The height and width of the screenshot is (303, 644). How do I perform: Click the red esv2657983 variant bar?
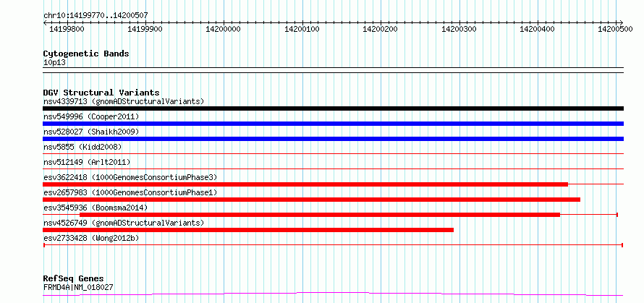tap(311, 200)
